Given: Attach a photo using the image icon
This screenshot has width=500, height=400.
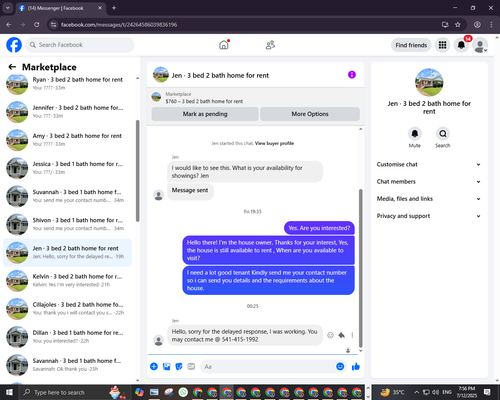Looking at the screenshot, I should coord(166,367).
